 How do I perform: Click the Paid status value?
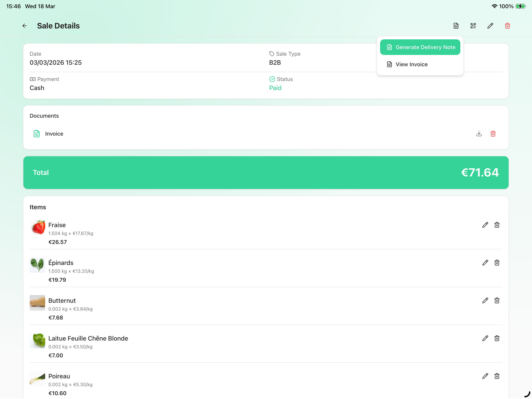coord(275,88)
